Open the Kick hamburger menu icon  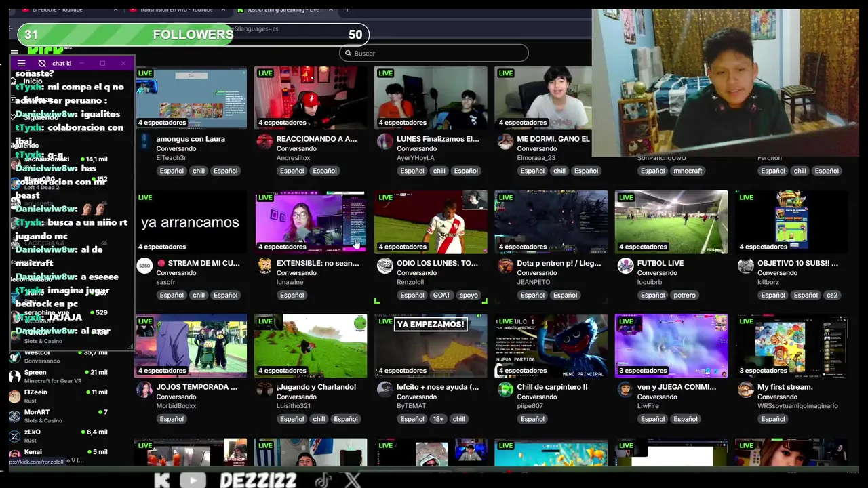[x=14, y=52]
